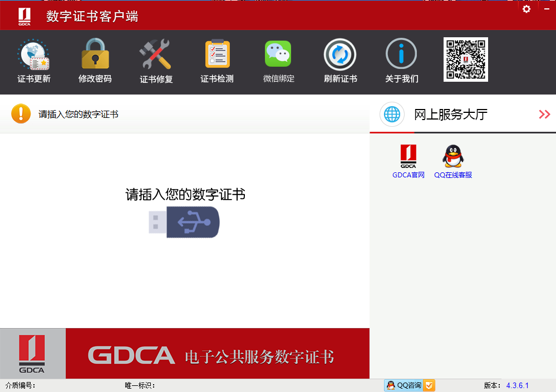Launch the 证书修复 certificate repair tool

tap(156, 60)
